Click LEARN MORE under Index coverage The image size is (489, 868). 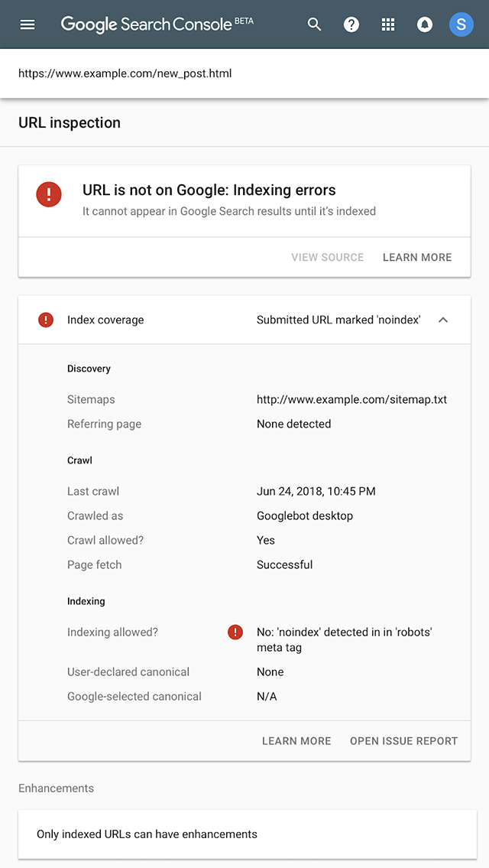pyautogui.click(x=296, y=741)
